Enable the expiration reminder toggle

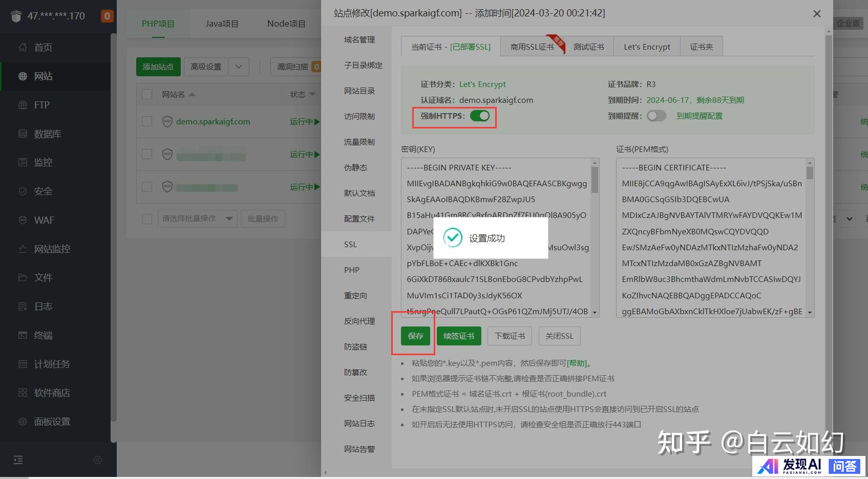[656, 116]
